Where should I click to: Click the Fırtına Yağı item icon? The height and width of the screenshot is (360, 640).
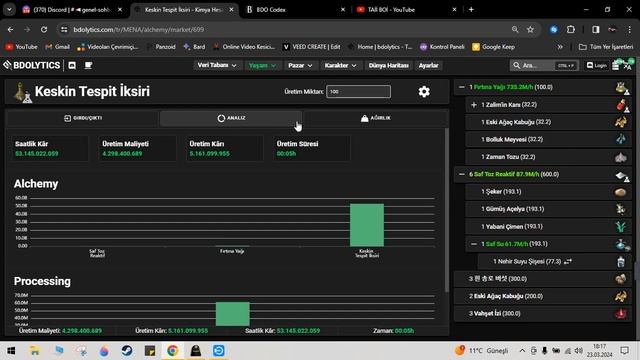point(622,87)
